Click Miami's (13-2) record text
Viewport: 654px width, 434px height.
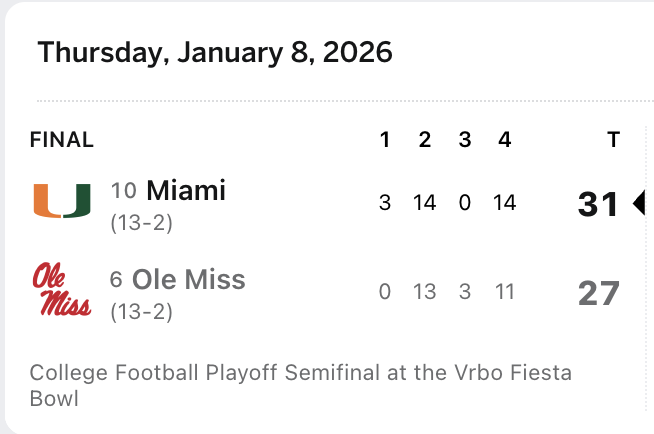coord(142,223)
